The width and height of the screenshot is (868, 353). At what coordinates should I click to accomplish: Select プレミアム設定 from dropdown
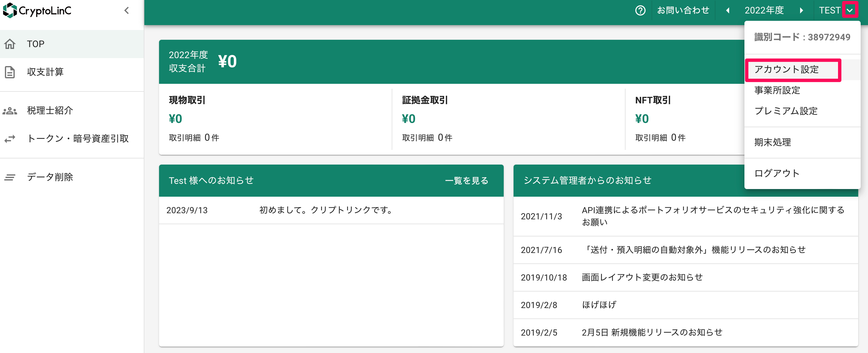802,111
